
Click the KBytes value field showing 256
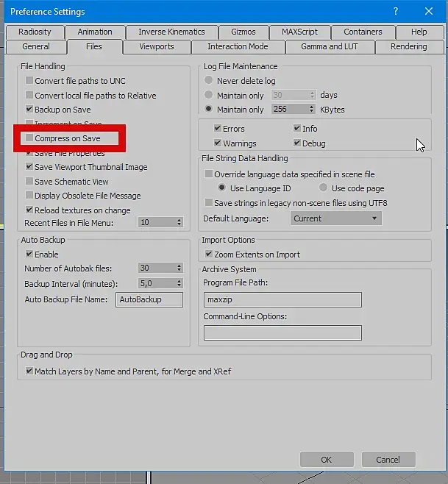tap(289, 109)
